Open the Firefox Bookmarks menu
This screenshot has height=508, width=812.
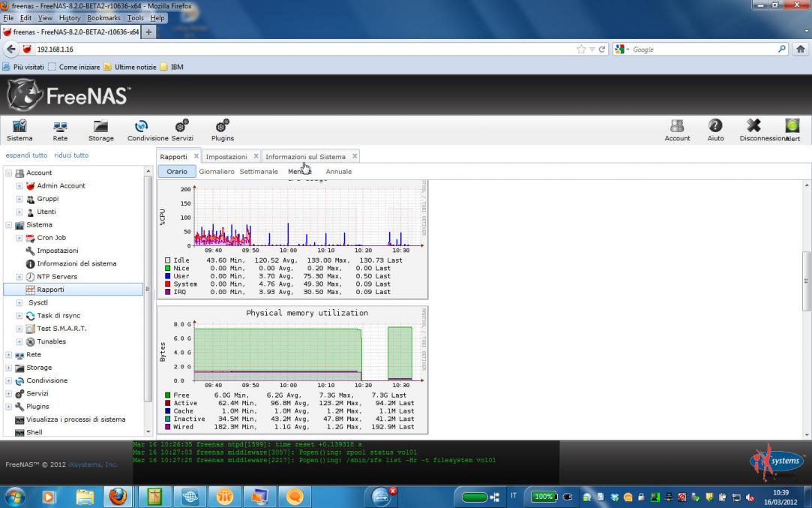point(103,17)
